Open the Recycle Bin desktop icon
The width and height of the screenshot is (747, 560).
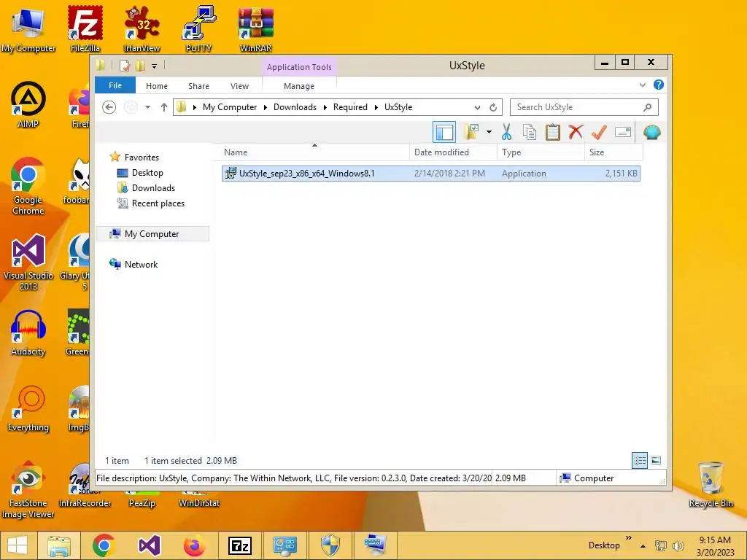point(711,484)
